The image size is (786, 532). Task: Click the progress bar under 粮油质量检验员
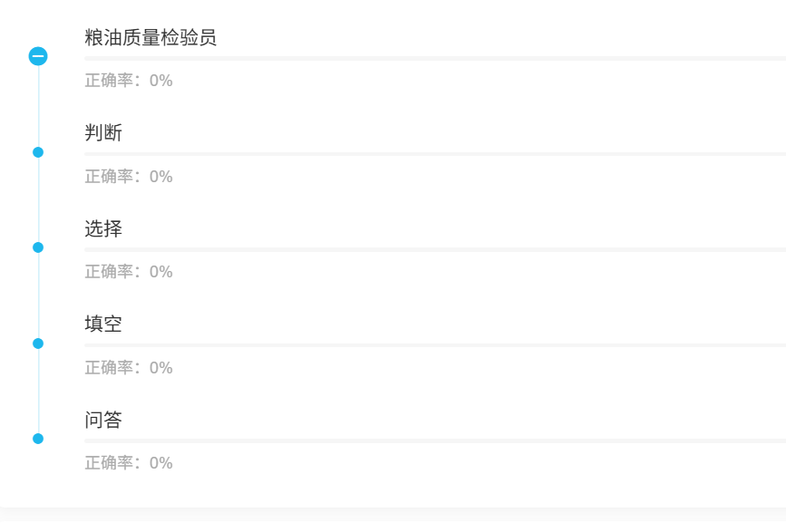pyautogui.click(x=435, y=58)
